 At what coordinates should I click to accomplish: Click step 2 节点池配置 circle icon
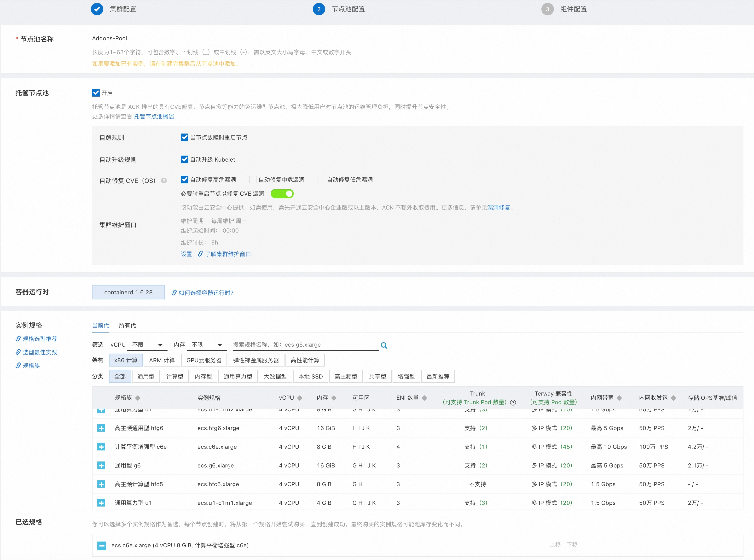click(319, 9)
